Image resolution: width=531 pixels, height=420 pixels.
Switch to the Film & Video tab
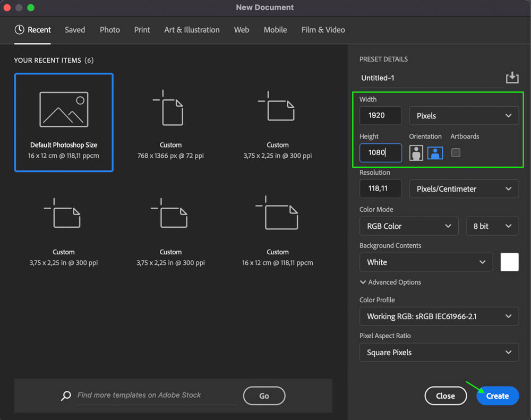click(323, 30)
